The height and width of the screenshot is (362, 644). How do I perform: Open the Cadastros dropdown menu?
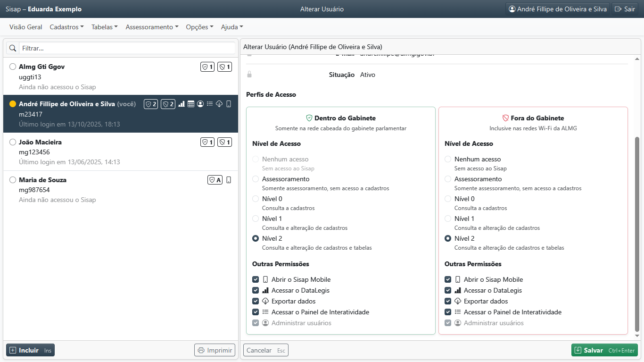pos(66,27)
